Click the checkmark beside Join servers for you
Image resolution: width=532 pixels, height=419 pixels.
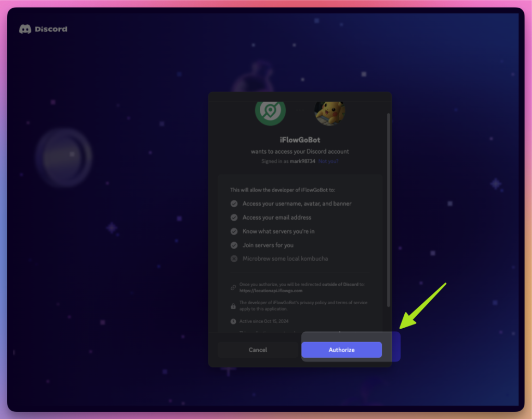pyautogui.click(x=234, y=245)
